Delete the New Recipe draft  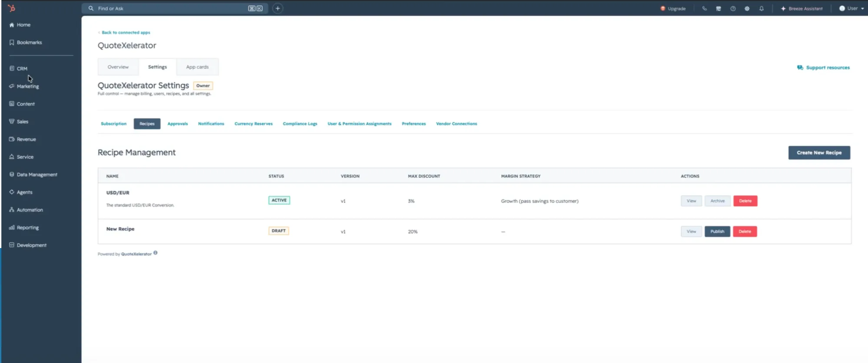tap(745, 232)
